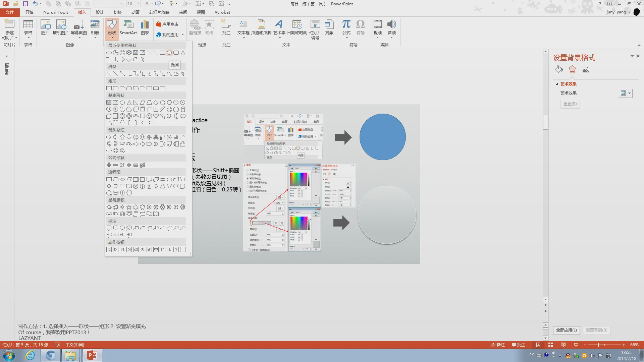The height and width of the screenshot is (362, 644).
Task: Switch to slide sorter view in status bar
Action: click(550, 345)
